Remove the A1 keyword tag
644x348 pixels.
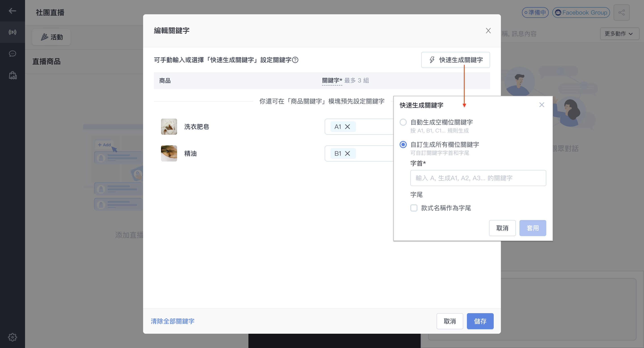click(x=347, y=127)
